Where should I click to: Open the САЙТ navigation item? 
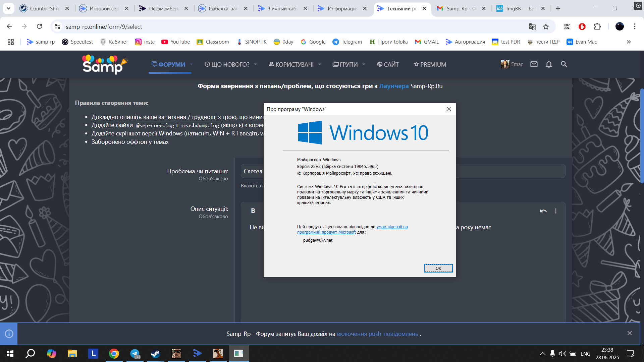coord(388,64)
